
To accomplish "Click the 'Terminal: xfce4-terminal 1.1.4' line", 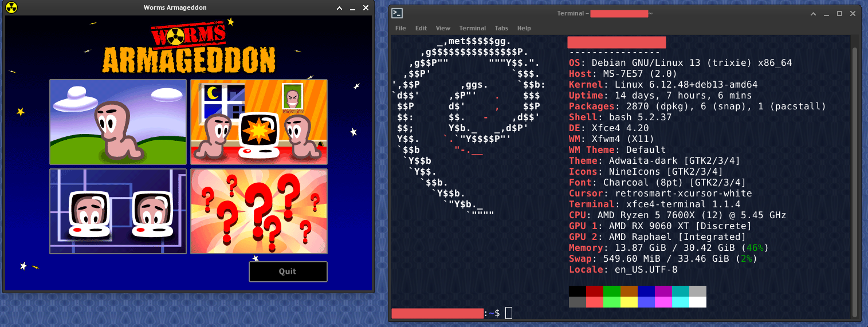I will click(654, 204).
